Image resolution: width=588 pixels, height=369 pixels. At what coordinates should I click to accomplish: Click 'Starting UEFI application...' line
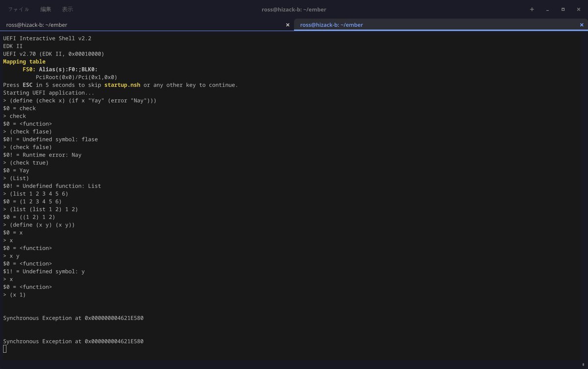[49, 92]
